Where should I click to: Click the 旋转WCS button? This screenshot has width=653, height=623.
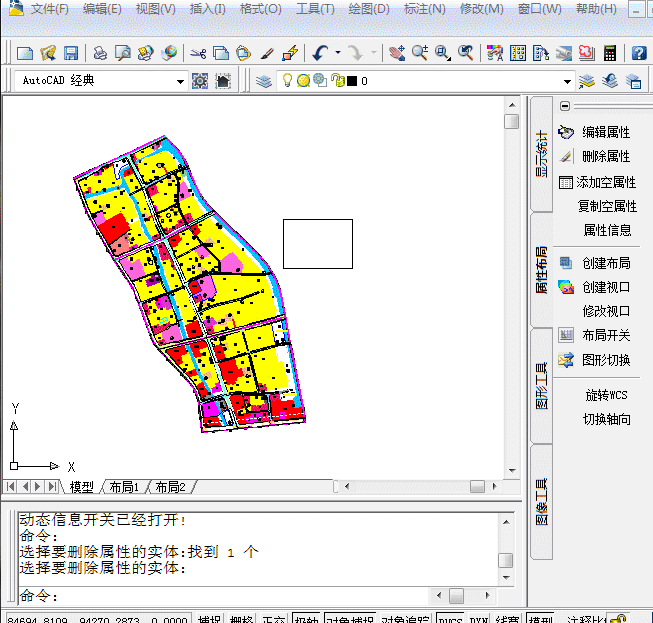(606, 395)
